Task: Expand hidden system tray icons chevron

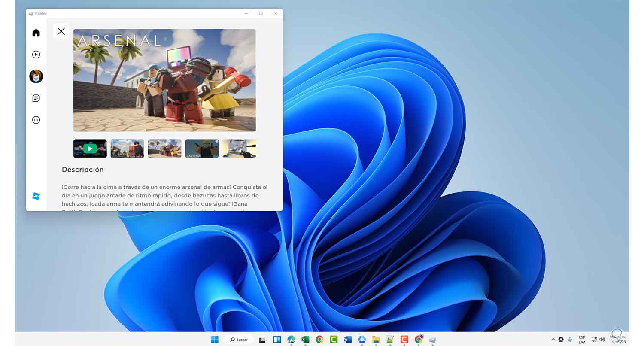Action: pos(553,340)
